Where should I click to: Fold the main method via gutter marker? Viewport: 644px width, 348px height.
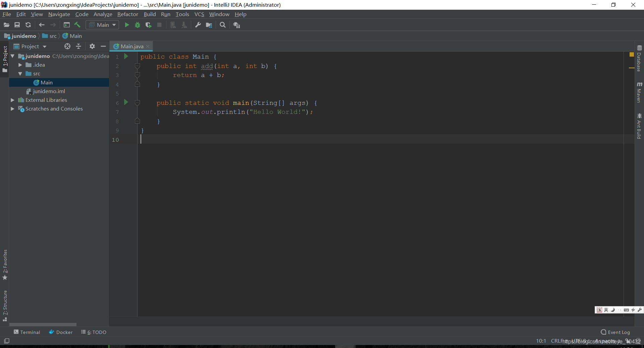(x=137, y=103)
